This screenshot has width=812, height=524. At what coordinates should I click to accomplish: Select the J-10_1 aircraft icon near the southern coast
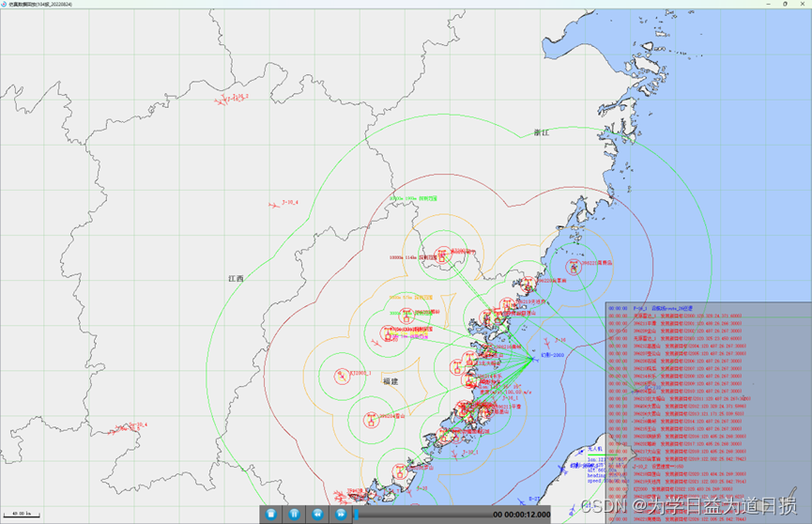(454, 455)
